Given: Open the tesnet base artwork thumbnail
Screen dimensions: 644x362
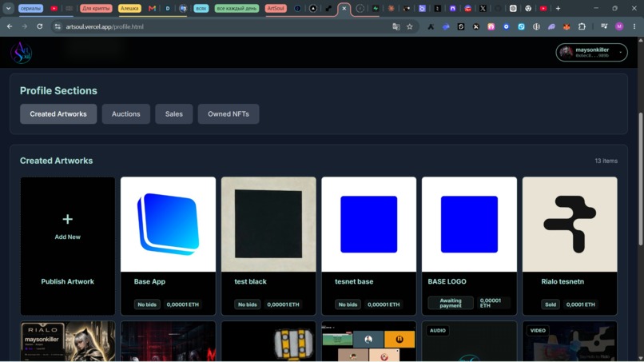Looking at the screenshot, I should [x=369, y=225].
